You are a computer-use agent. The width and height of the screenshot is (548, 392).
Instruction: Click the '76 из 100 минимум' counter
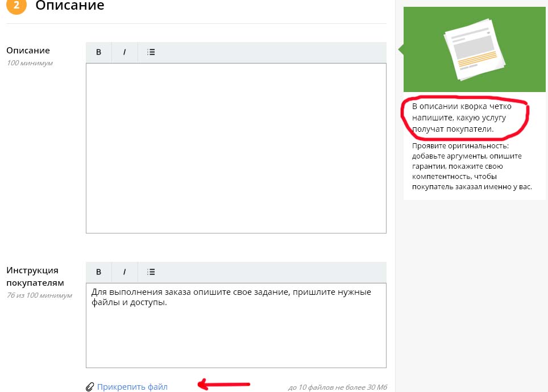pos(39,295)
